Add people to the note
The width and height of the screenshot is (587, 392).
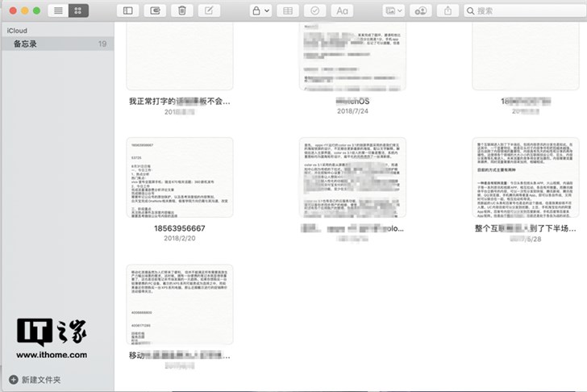420,10
